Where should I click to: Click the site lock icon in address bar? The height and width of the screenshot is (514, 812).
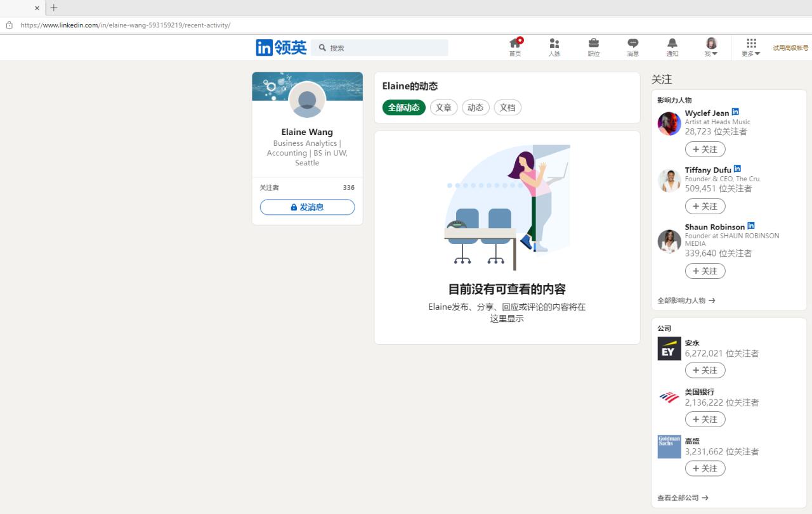coord(9,25)
